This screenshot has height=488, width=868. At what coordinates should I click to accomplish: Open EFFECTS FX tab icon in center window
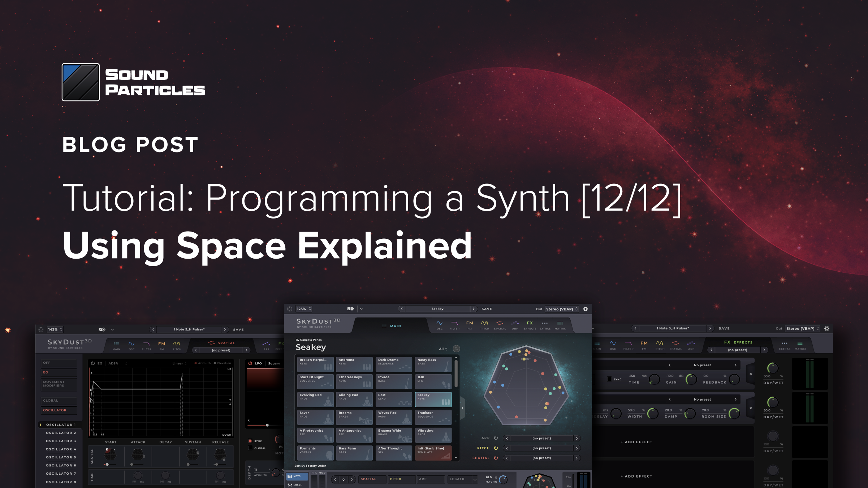[x=530, y=325]
